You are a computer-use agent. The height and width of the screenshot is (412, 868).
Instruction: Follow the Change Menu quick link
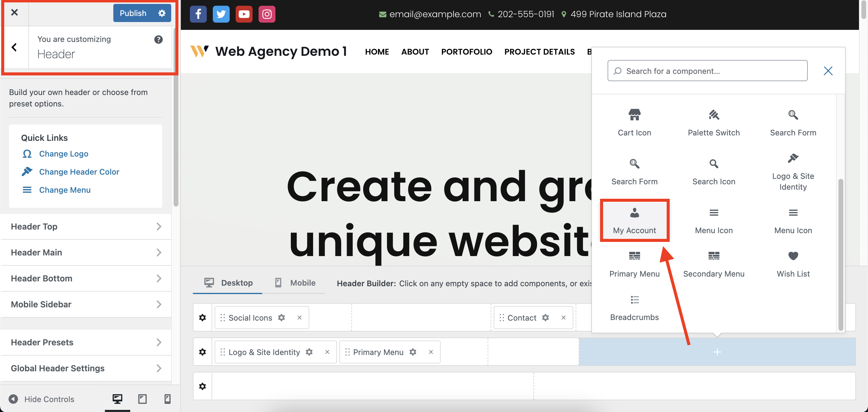click(65, 190)
